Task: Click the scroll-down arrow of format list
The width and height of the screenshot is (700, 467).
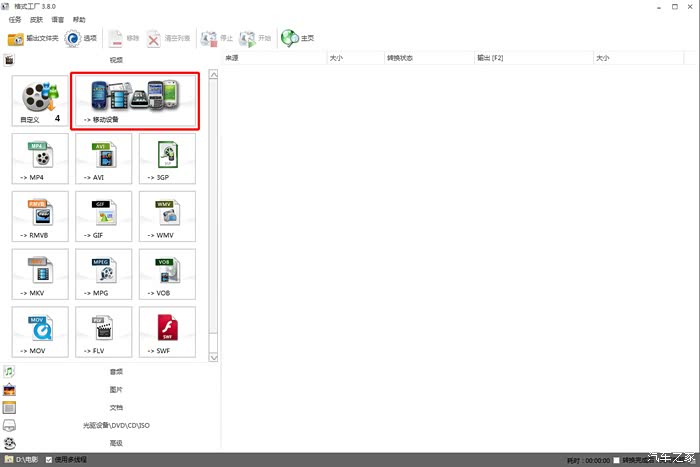Action: tap(213, 357)
